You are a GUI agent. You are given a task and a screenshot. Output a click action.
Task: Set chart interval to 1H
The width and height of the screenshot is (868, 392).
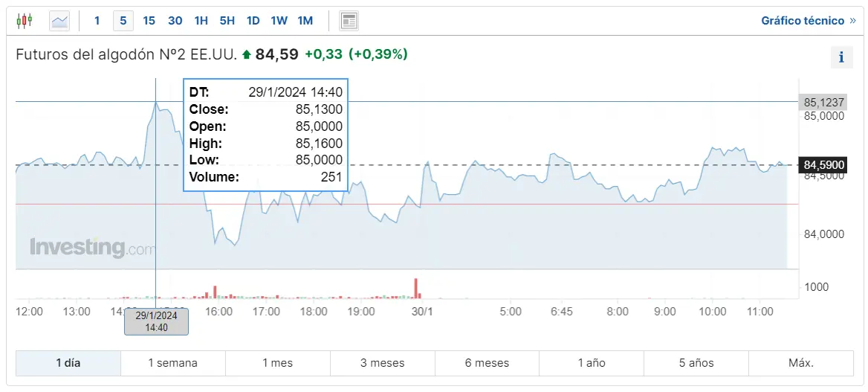click(201, 21)
